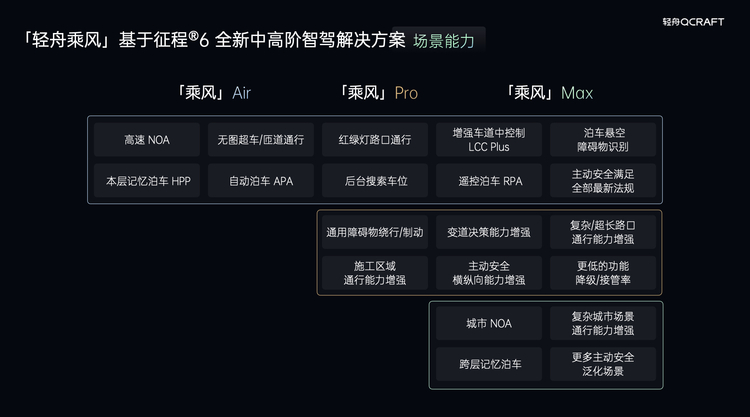Select the 城市 NOA box

point(489,323)
